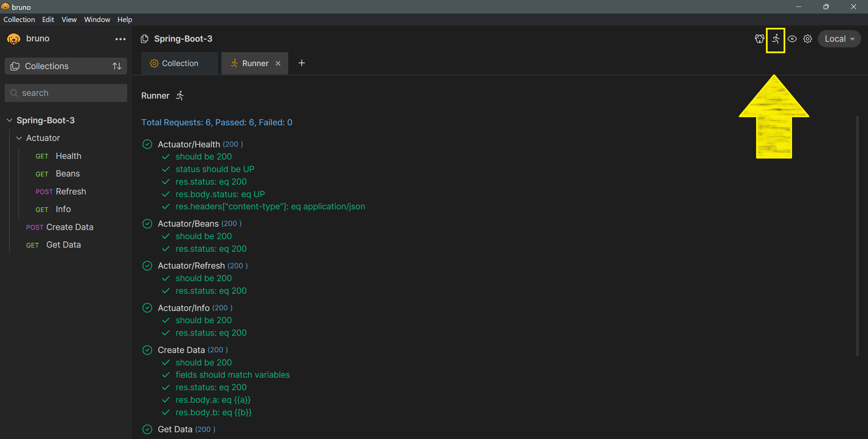Click running-man icon beside Runner heading
This screenshot has height=439, width=868.
coord(180,96)
